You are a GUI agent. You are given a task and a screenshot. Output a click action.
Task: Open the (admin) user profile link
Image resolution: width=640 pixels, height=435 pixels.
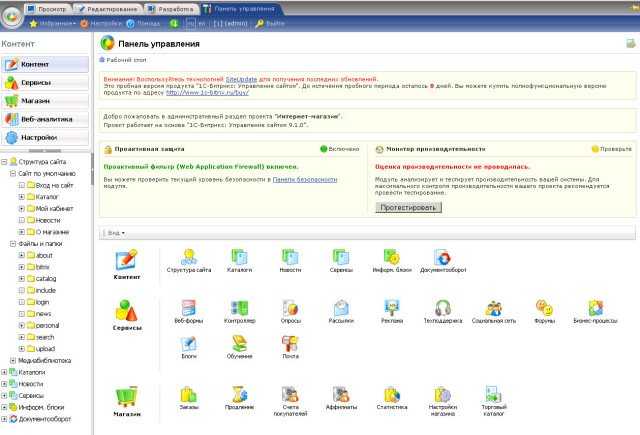(x=231, y=24)
